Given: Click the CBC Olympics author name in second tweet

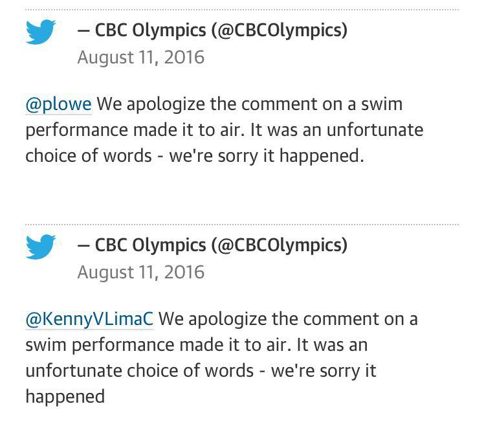Looking at the screenshot, I should pos(149,245).
